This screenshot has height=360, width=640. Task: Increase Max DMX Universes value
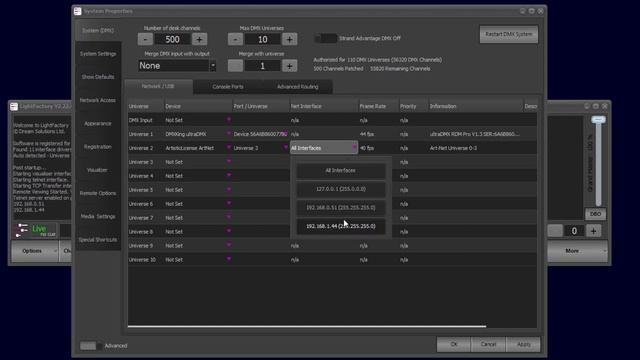289,39
